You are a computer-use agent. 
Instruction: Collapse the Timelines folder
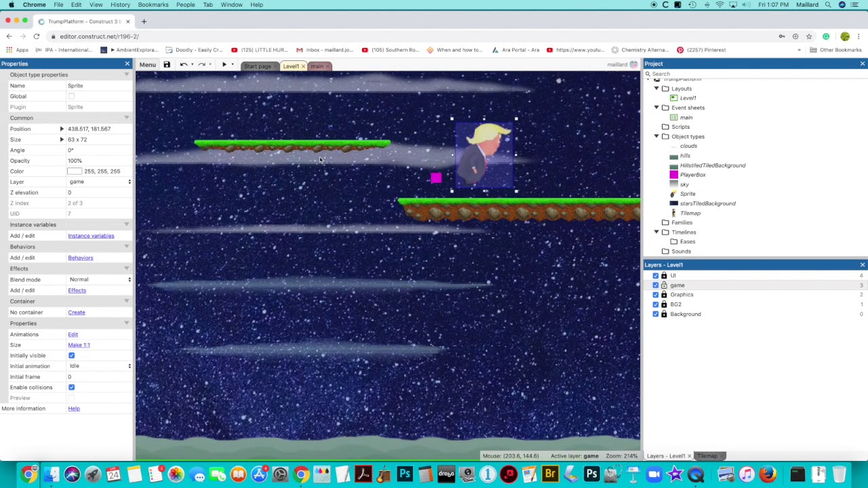click(656, 232)
